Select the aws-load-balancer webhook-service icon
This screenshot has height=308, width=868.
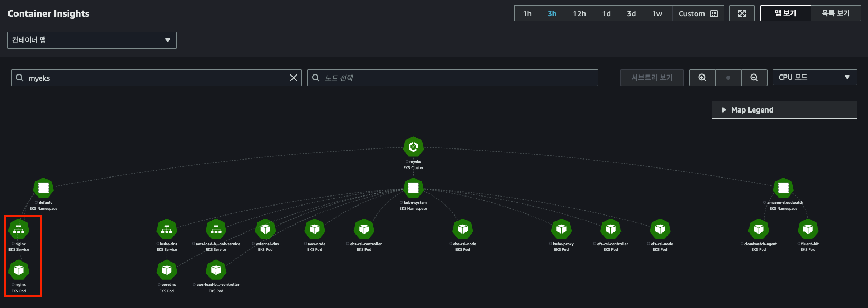pyautogui.click(x=216, y=229)
